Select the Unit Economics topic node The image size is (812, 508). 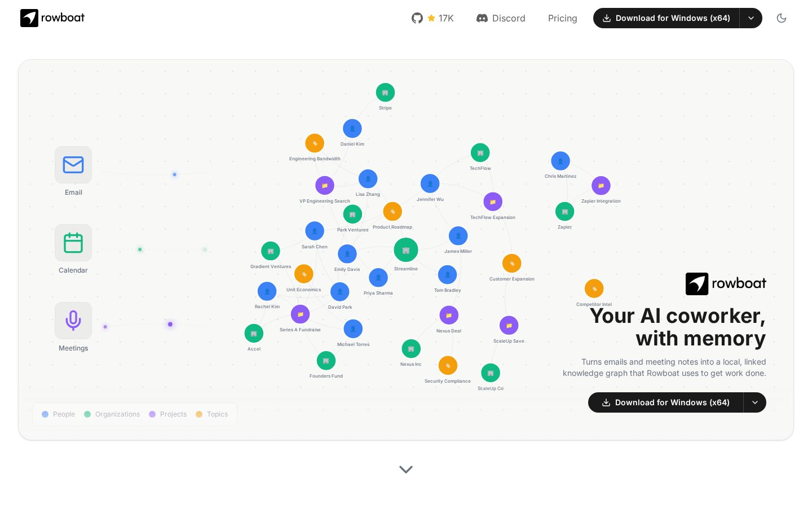pos(304,274)
